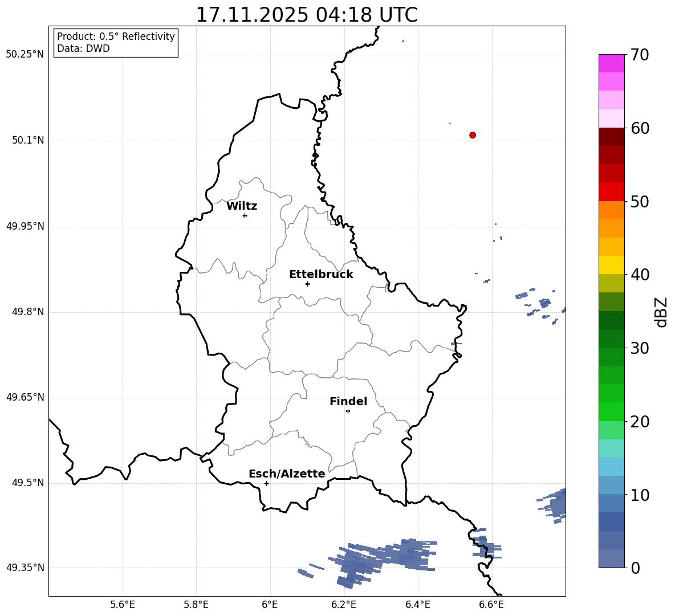The width and height of the screenshot is (675, 616).
Task: Click the 6.6°E longitude label
Action: point(491,605)
